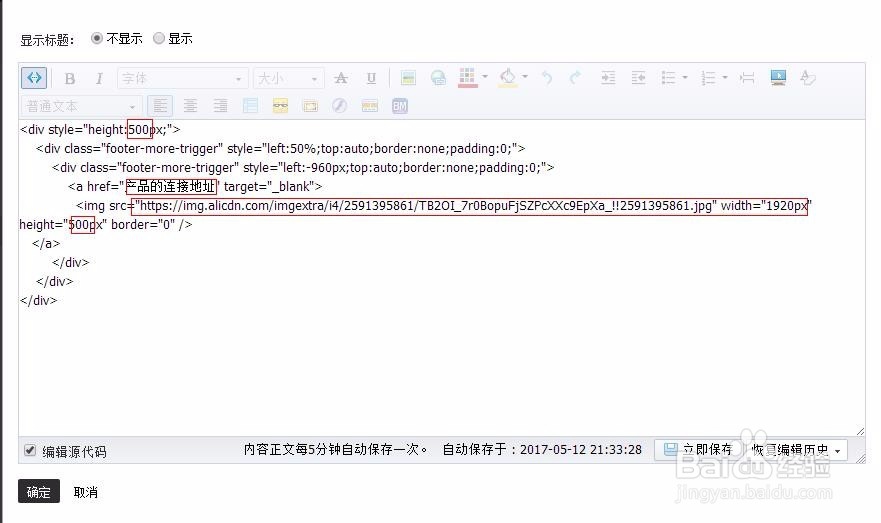Select the 显示 radio button

pos(159,38)
